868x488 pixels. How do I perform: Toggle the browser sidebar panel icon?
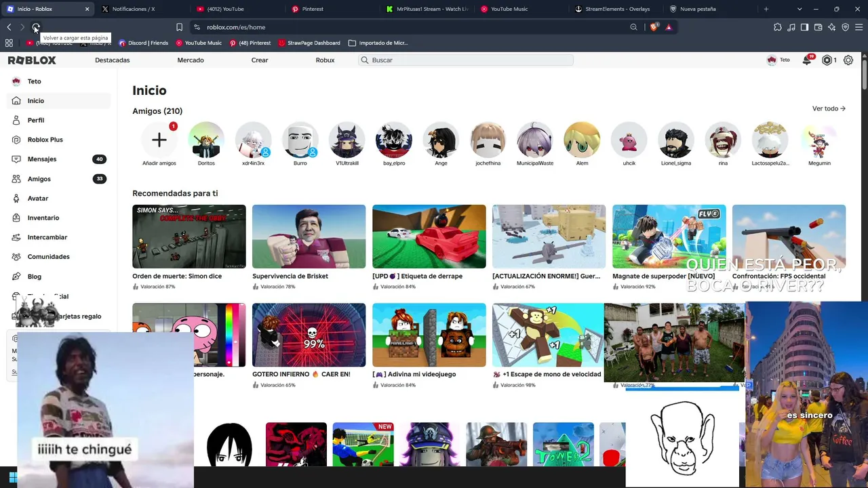(804, 27)
